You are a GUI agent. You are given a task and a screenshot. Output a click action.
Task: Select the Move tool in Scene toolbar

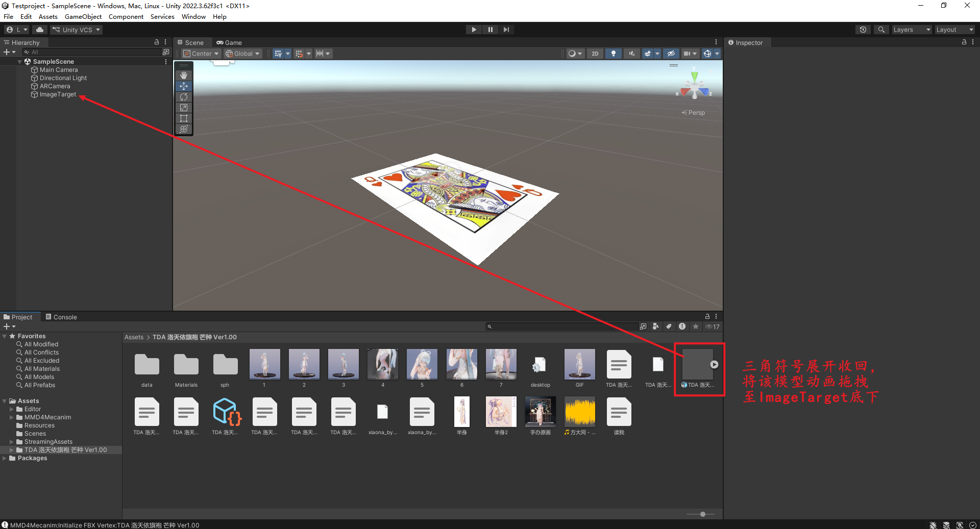[184, 86]
